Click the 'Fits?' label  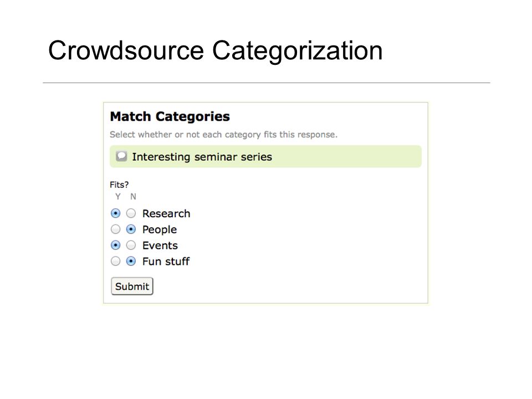coord(119,185)
